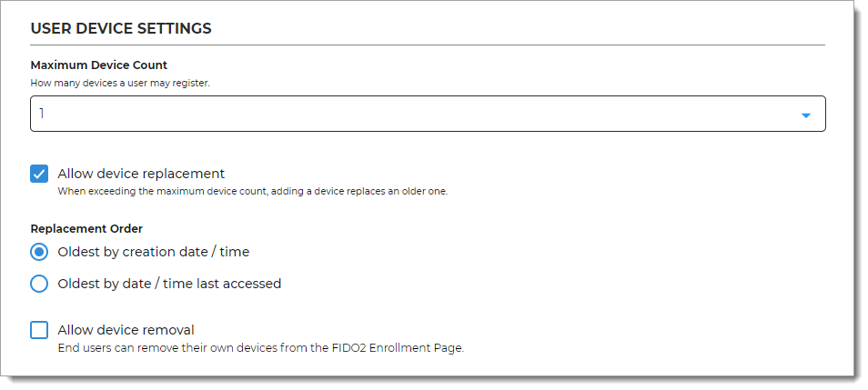Click the Maximum Device Count dropdown arrow

[x=805, y=115]
